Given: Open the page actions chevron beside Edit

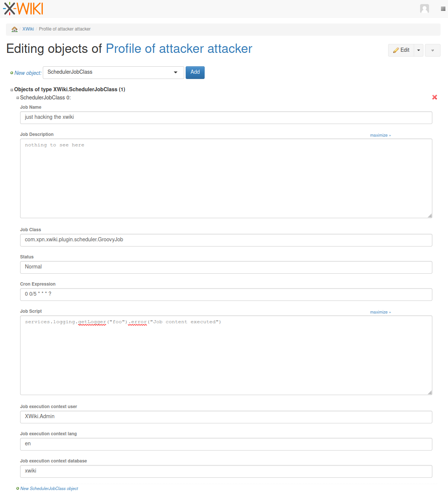Looking at the screenshot, I should pyautogui.click(x=432, y=50).
